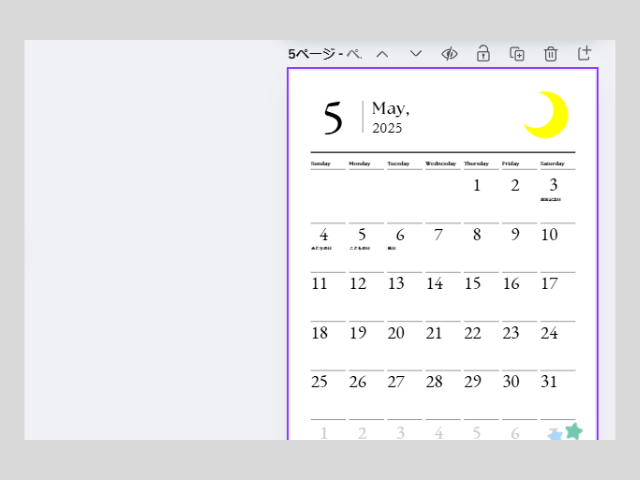The width and height of the screenshot is (640, 480).
Task: Select date 7 on the calendar
Action: [x=438, y=235]
